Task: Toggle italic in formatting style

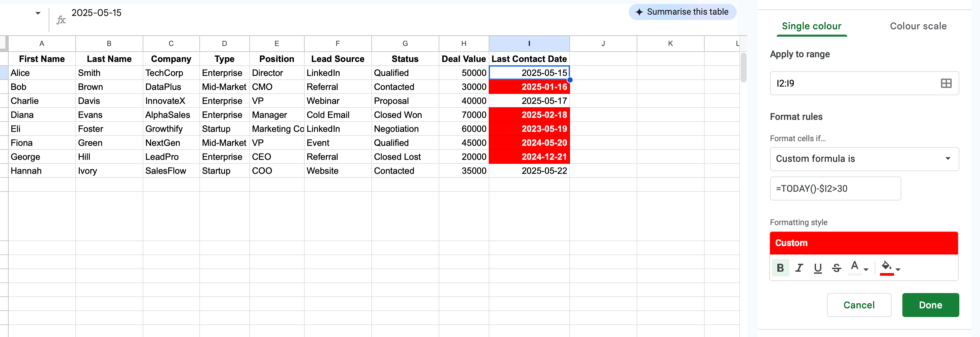Action: [x=799, y=268]
